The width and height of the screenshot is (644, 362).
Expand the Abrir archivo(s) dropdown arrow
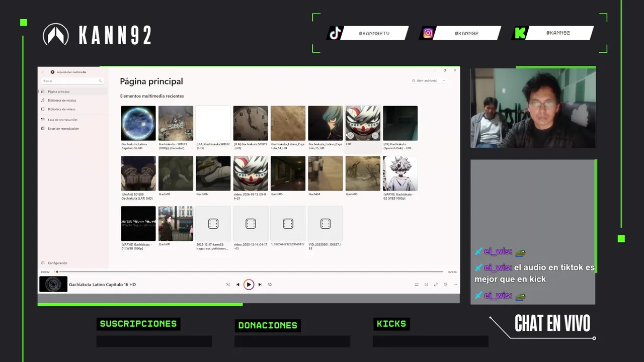point(444,80)
